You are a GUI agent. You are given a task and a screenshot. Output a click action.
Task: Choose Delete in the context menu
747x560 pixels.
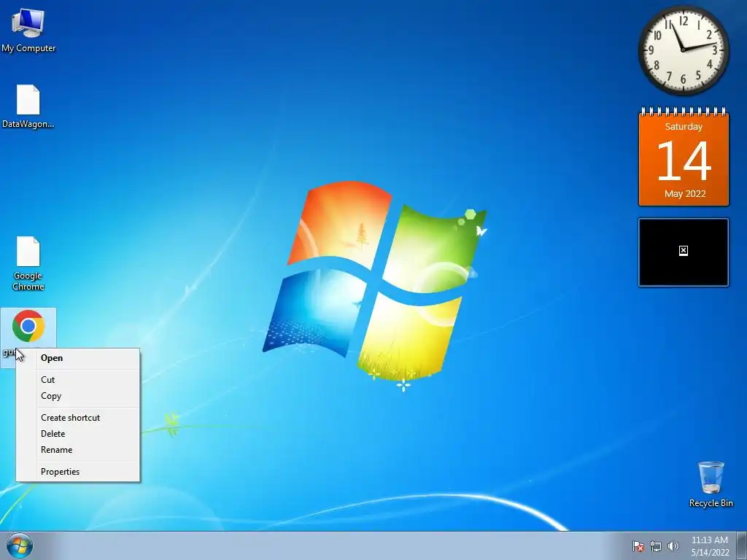pyautogui.click(x=78, y=434)
